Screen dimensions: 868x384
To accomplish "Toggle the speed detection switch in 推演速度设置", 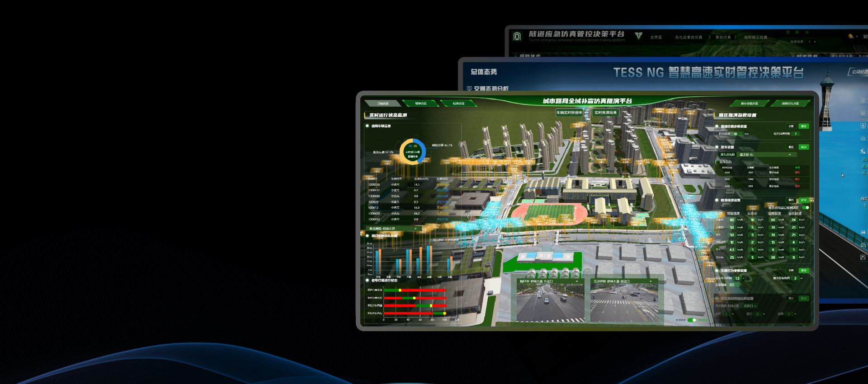I will point(806,208).
